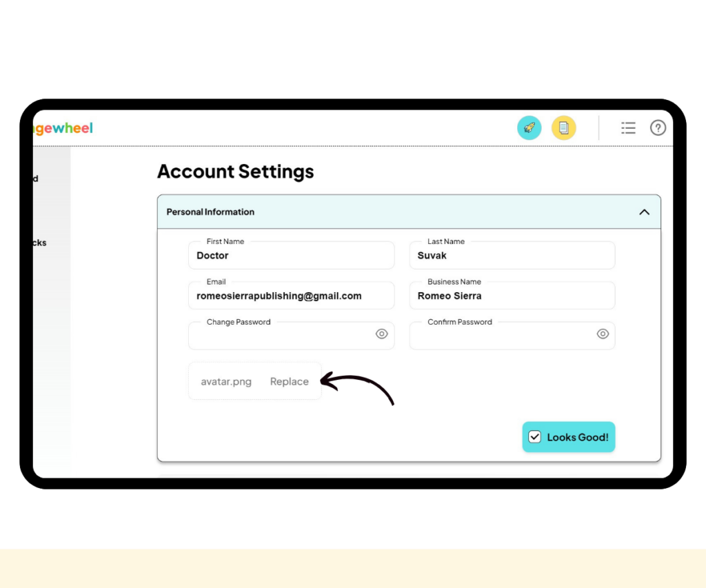Click the Email field with the gmail address
This screenshot has height=588, width=706.
[x=291, y=295]
